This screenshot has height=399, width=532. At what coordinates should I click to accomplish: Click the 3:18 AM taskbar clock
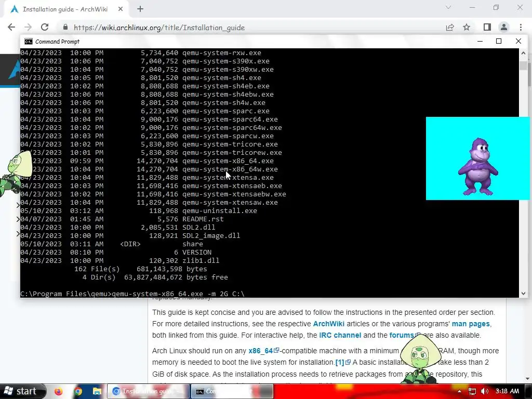[507, 391]
